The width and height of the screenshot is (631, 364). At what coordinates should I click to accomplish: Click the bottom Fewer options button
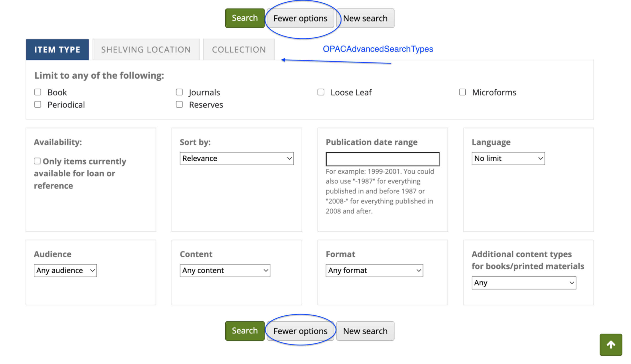coord(300,331)
